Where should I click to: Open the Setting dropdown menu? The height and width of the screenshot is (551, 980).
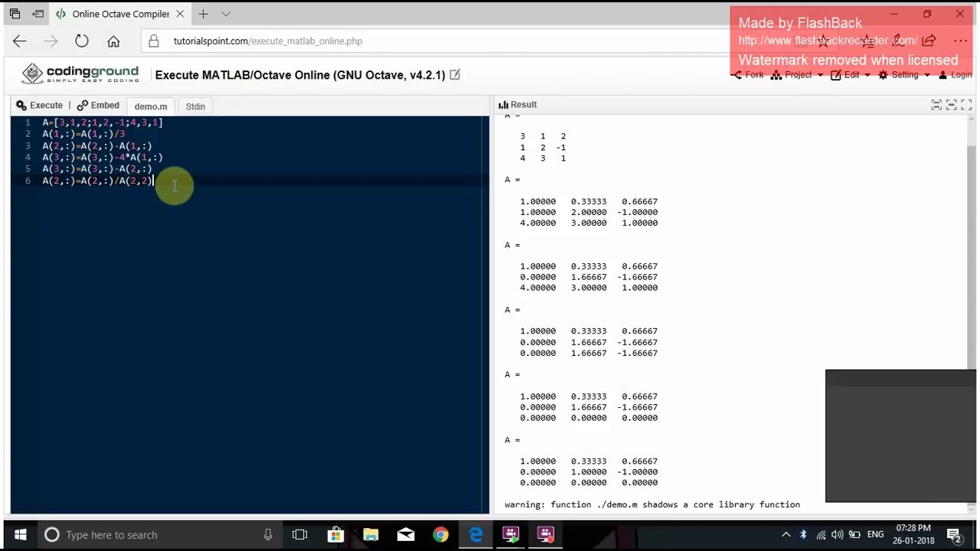[904, 75]
